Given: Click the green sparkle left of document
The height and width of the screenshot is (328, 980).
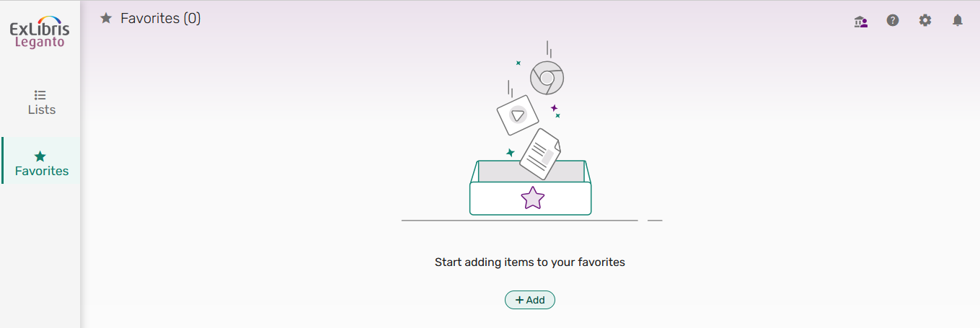Looking at the screenshot, I should (x=511, y=153).
